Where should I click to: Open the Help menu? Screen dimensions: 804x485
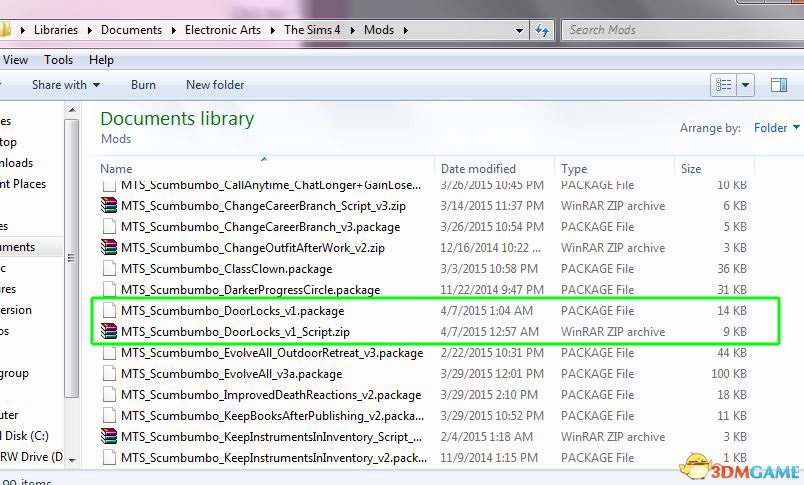coord(101,60)
